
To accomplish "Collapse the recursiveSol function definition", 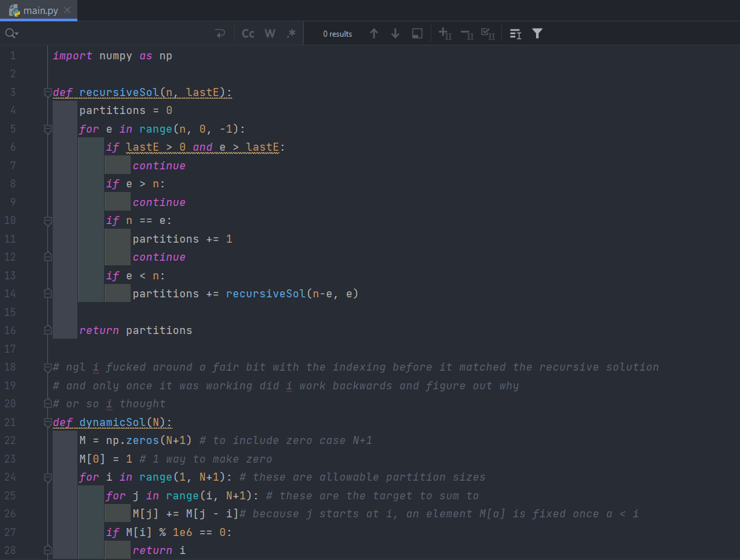I will tap(47, 92).
